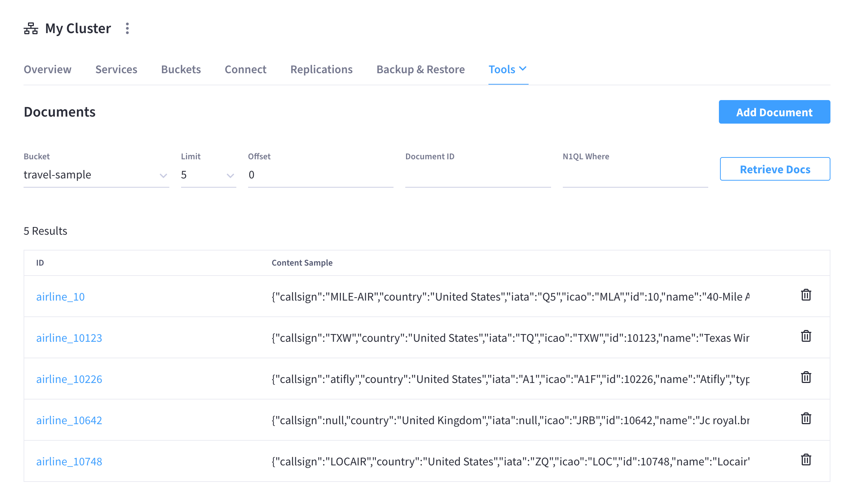Click trash icon for airline_10123
854x504 pixels.
(x=806, y=336)
